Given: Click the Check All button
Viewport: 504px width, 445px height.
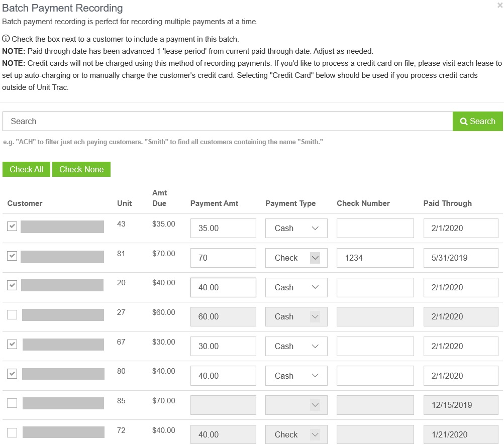Looking at the screenshot, I should pyautogui.click(x=26, y=169).
